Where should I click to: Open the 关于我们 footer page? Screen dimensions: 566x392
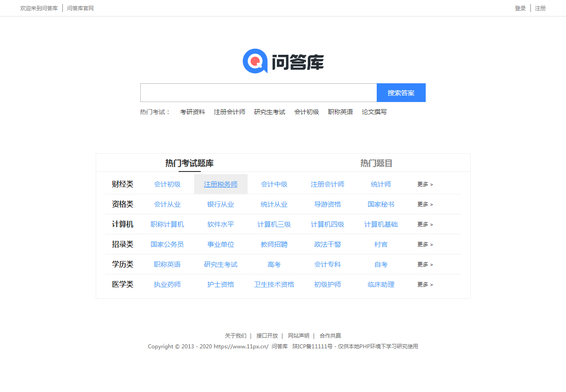[235, 335]
